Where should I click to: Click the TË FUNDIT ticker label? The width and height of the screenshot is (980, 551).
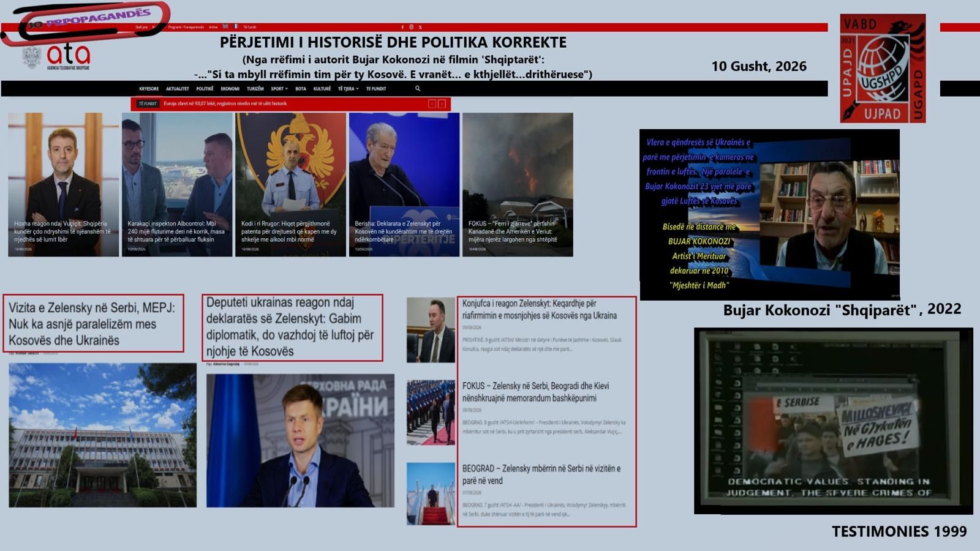[x=148, y=104]
